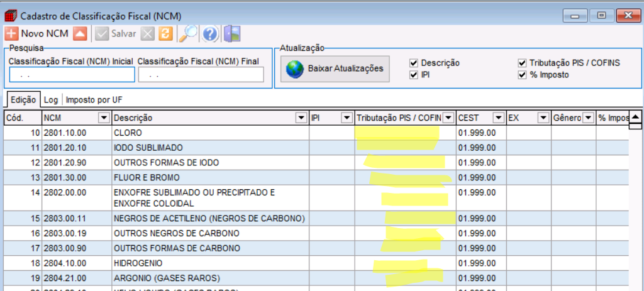The height and width of the screenshot is (291, 644).
Task: Open the EX column filter dropdown
Action: tap(544, 118)
